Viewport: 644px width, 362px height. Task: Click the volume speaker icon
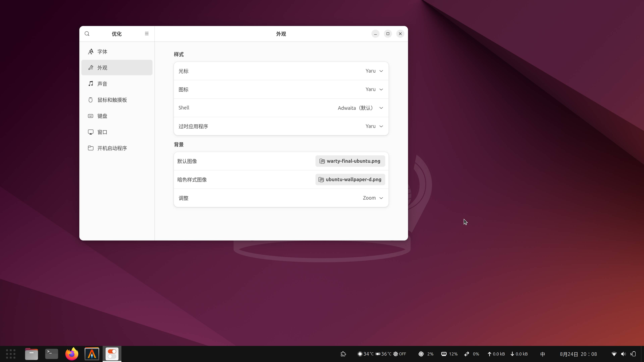624,354
